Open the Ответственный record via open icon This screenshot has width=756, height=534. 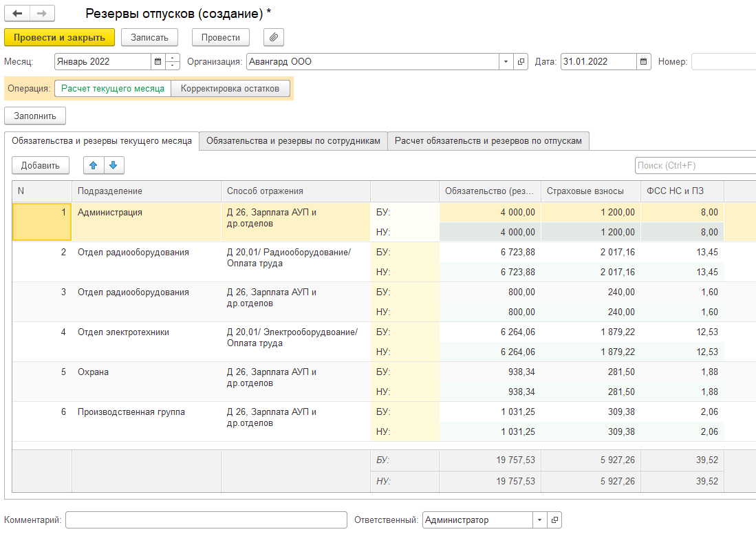click(x=554, y=520)
